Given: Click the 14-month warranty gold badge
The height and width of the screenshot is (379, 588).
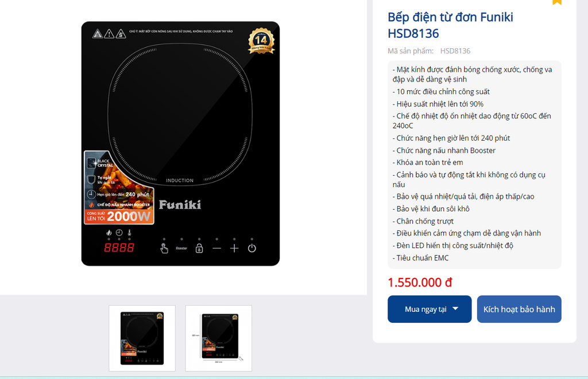Looking at the screenshot, I should click(x=261, y=41).
